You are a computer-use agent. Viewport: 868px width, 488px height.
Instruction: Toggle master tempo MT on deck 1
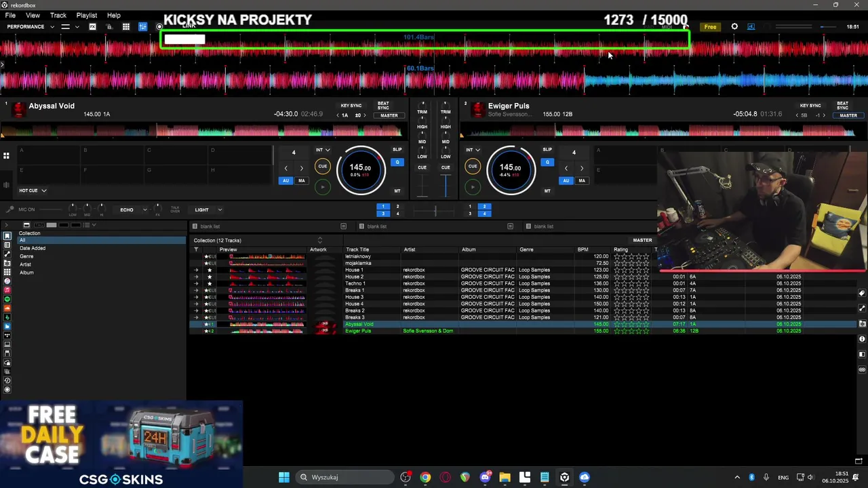(397, 191)
